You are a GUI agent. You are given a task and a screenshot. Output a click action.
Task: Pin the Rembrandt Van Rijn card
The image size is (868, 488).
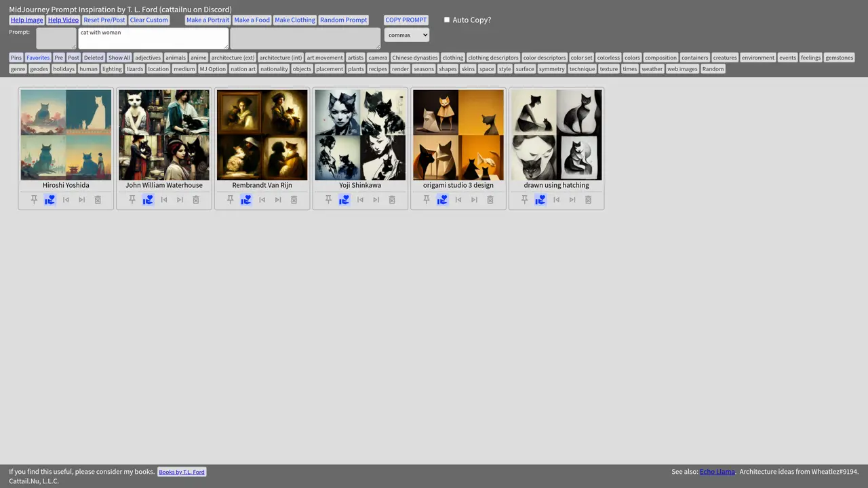[230, 200]
